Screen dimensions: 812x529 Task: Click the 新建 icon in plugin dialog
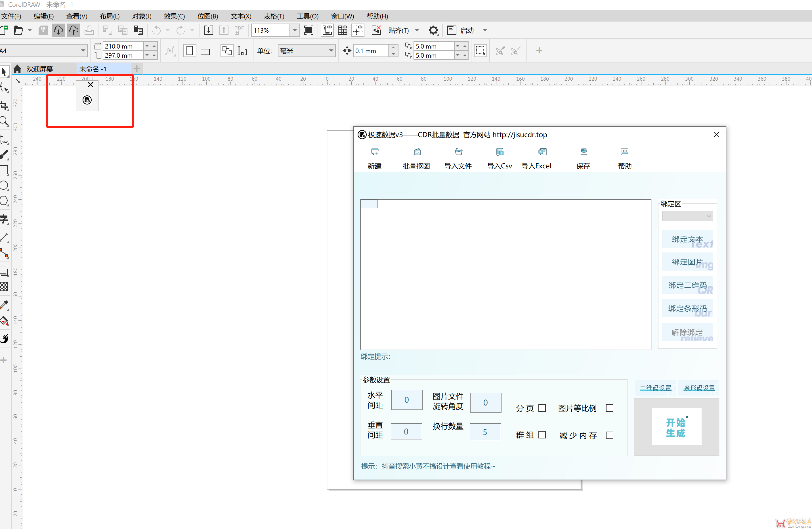(x=375, y=152)
